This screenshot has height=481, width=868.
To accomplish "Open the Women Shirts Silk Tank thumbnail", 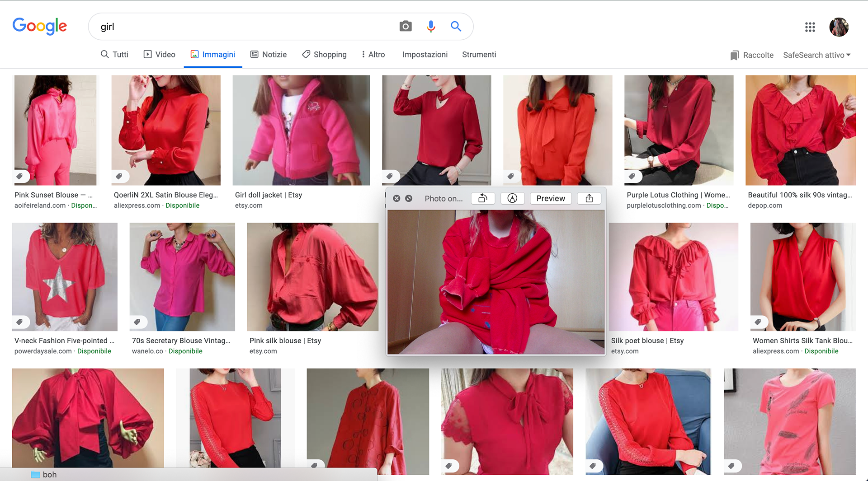I will pyautogui.click(x=803, y=277).
